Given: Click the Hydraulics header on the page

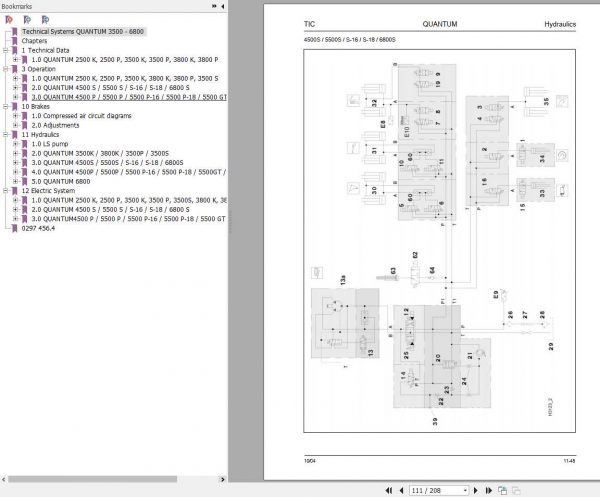Looking at the screenshot, I should [560, 24].
